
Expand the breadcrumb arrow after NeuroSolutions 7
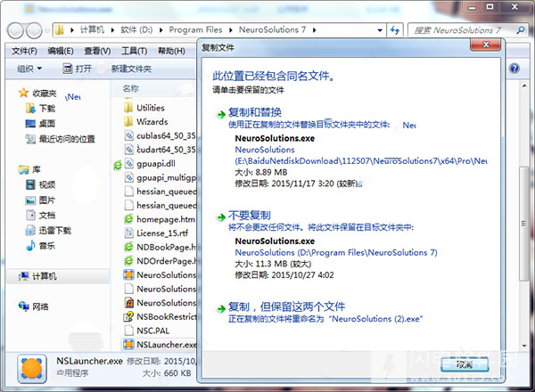tap(314, 30)
